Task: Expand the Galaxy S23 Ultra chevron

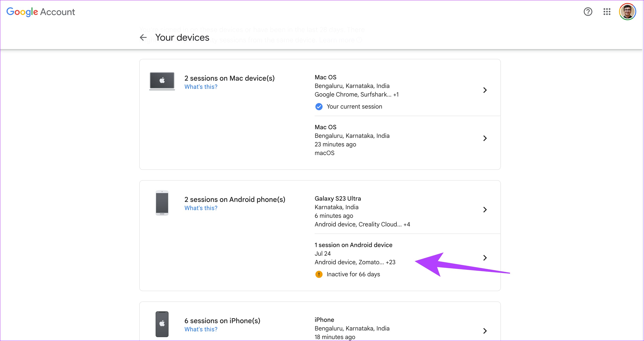Action: pyautogui.click(x=485, y=209)
